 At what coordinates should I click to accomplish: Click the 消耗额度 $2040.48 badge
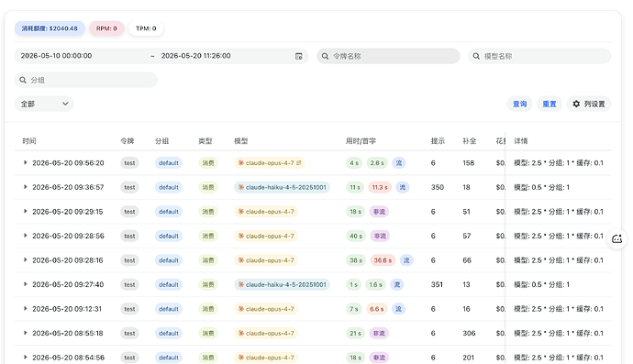50,28
